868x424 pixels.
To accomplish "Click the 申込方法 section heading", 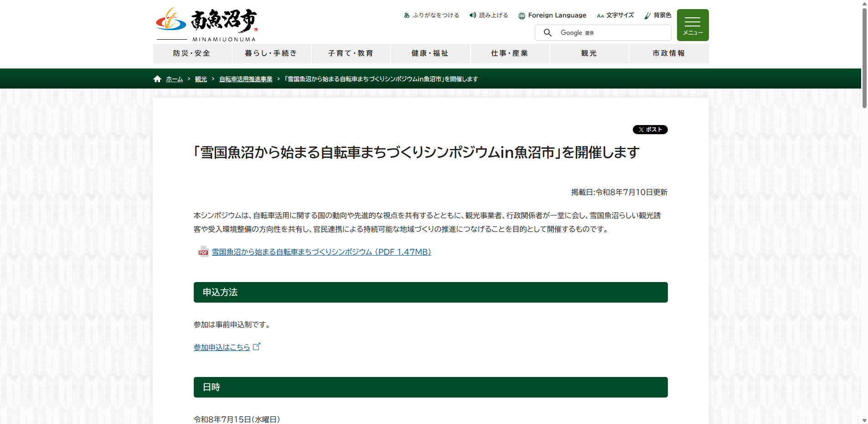I will pyautogui.click(x=431, y=292).
